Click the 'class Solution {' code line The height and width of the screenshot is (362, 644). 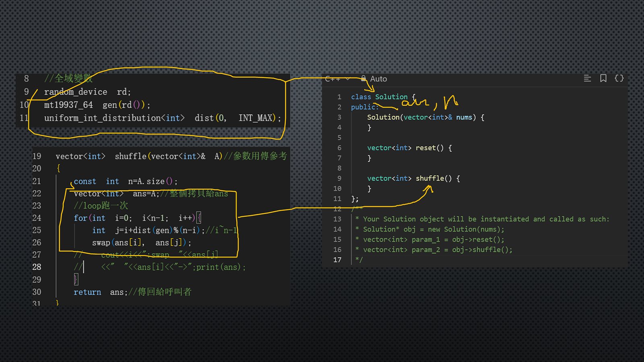(x=383, y=97)
